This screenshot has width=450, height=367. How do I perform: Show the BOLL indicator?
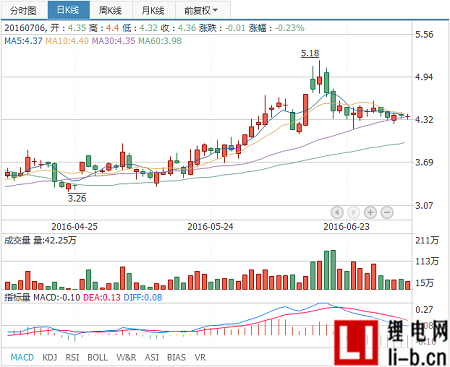[97, 357]
